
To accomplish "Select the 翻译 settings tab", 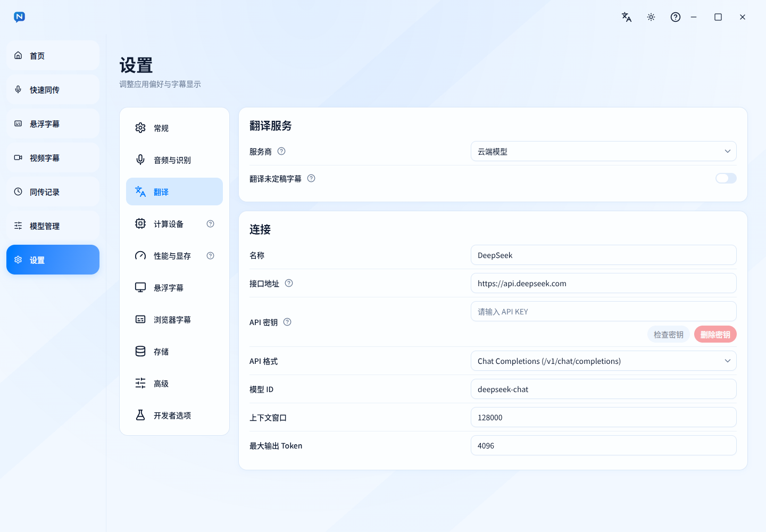I will pyautogui.click(x=174, y=192).
